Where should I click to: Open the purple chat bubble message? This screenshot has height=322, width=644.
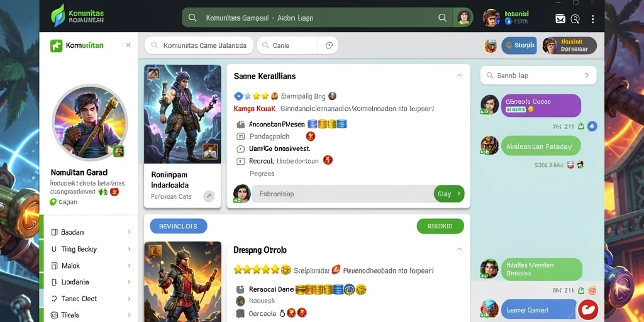coord(541,106)
